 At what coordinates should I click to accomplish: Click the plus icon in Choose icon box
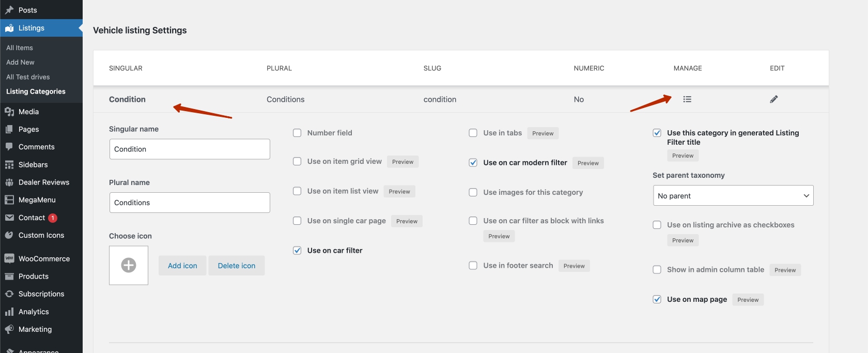click(x=129, y=265)
